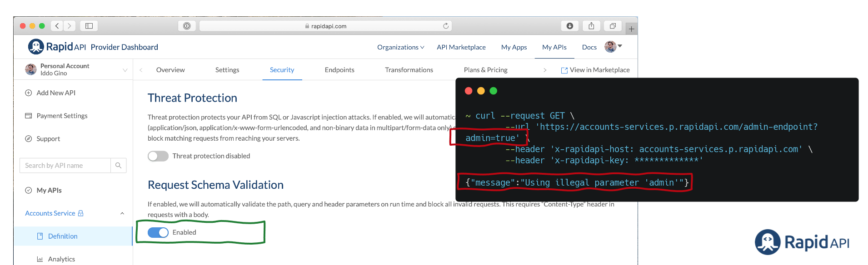The height and width of the screenshot is (265, 868).
Task: Switch to the Overview tab
Action: [170, 70]
